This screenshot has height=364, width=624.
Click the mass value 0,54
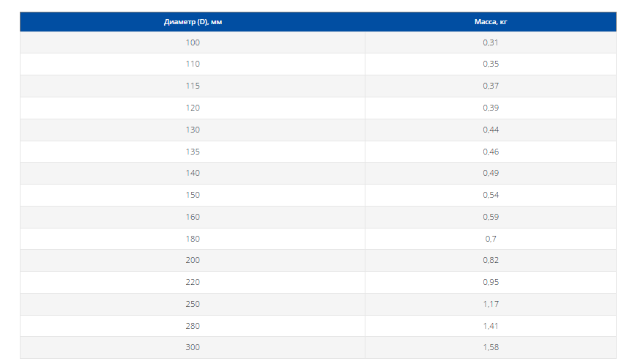(x=491, y=195)
